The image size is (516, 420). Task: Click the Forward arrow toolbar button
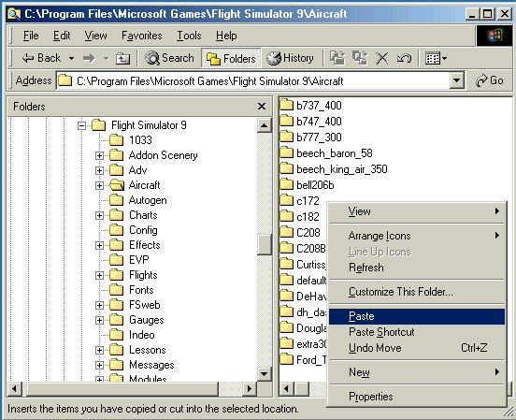point(89,59)
